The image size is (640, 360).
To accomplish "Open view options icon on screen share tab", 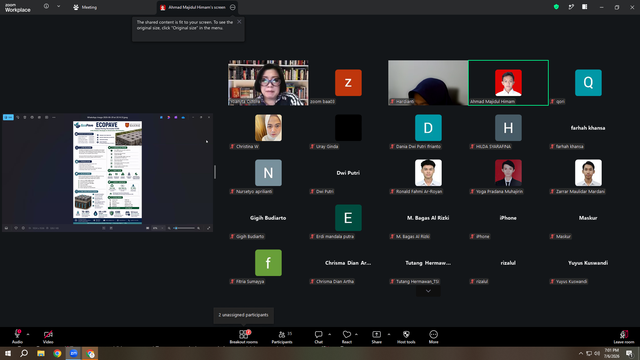I will pos(233,7).
